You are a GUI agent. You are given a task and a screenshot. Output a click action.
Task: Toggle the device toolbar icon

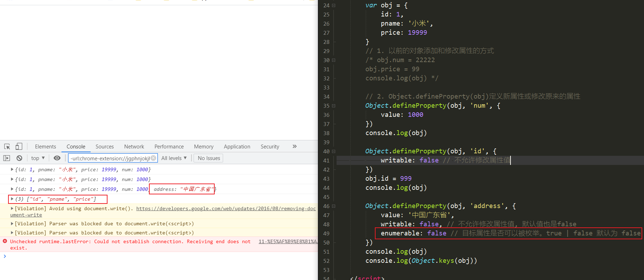(19, 146)
